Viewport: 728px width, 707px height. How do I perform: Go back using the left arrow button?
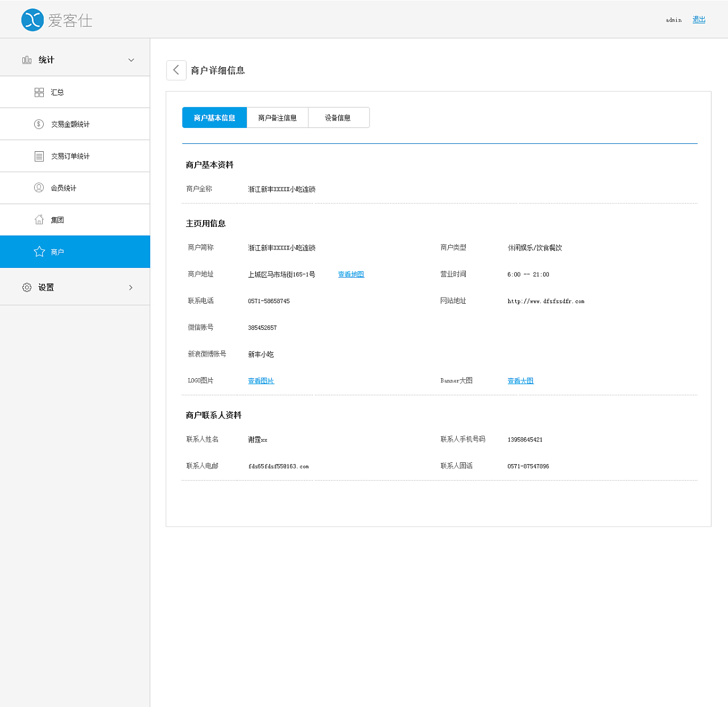[x=176, y=70]
